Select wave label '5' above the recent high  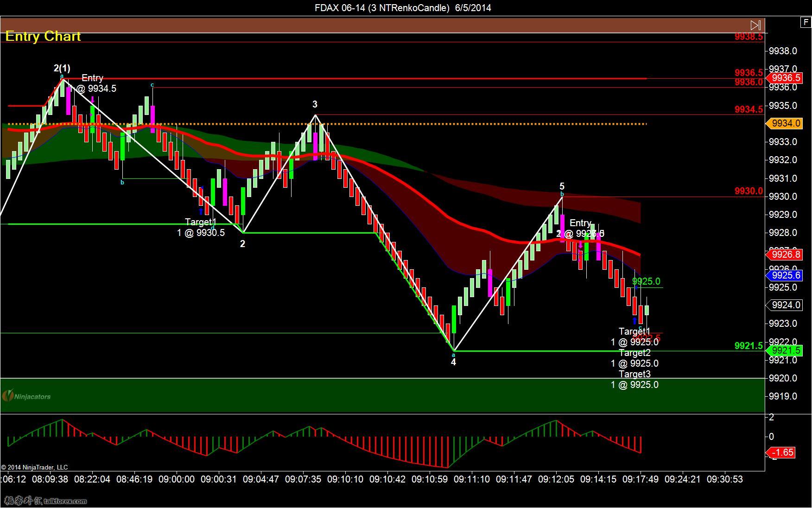point(562,186)
